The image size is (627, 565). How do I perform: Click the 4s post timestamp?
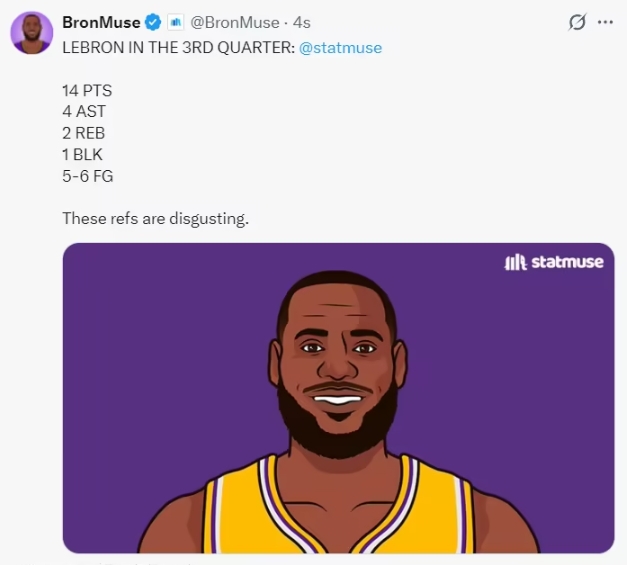301,22
